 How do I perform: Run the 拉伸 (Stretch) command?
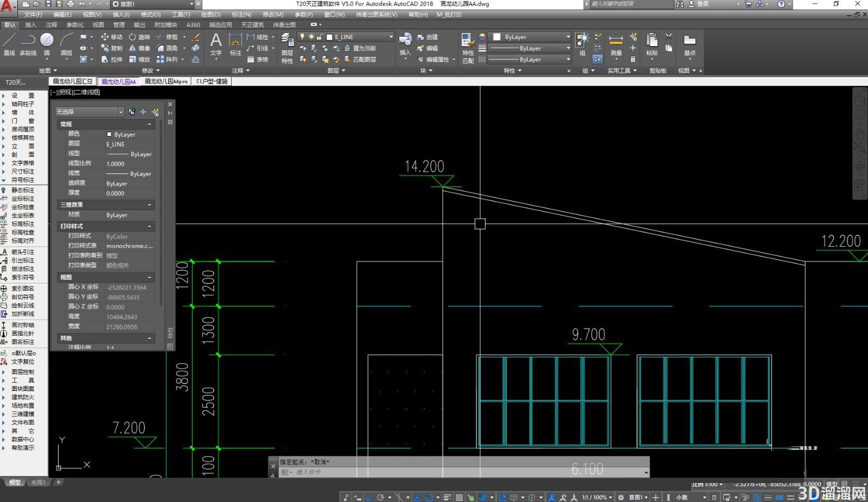pyautogui.click(x=112, y=60)
